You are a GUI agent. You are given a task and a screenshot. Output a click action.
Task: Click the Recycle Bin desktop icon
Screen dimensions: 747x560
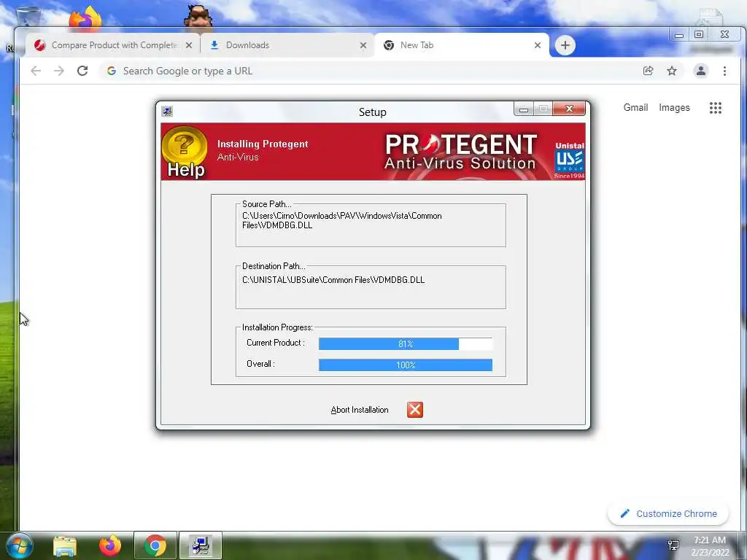(28, 17)
